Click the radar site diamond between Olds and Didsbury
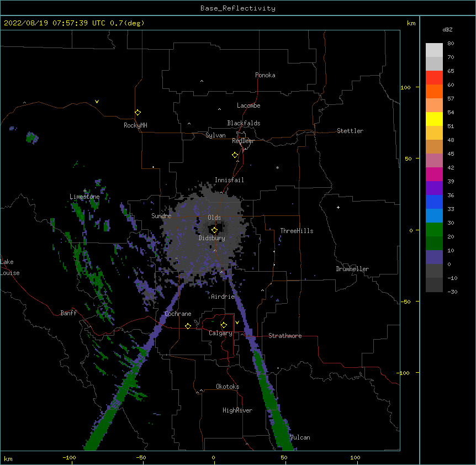The height and width of the screenshot is (465, 476). click(x=214, y=230)
